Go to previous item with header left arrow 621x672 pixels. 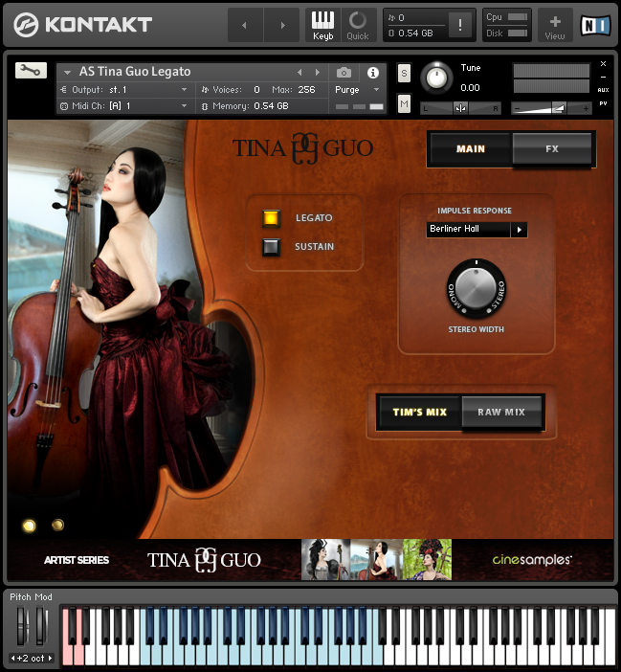(x=245, y=25)
